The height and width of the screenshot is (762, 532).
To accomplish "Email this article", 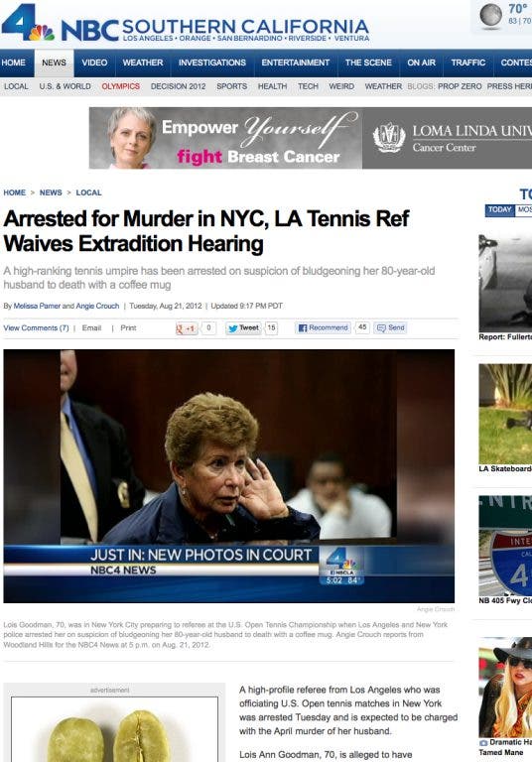I will tap(91, 328).
